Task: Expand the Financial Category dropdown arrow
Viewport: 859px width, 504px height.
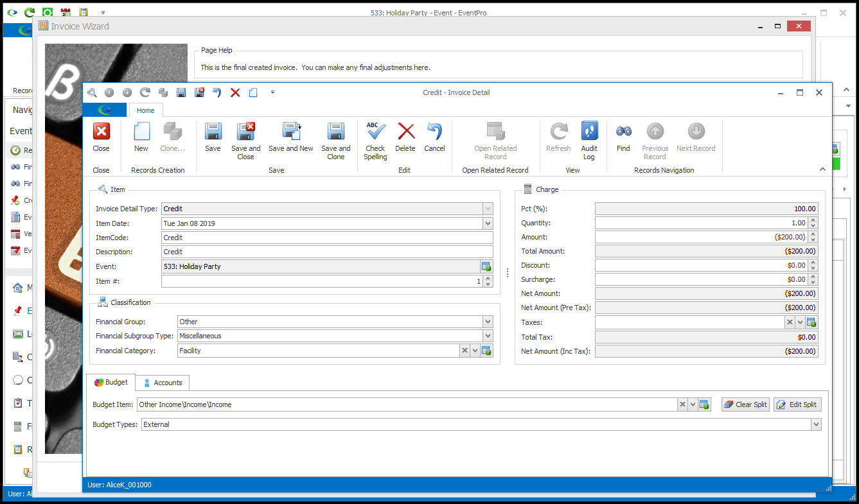Action: (475, 351)
